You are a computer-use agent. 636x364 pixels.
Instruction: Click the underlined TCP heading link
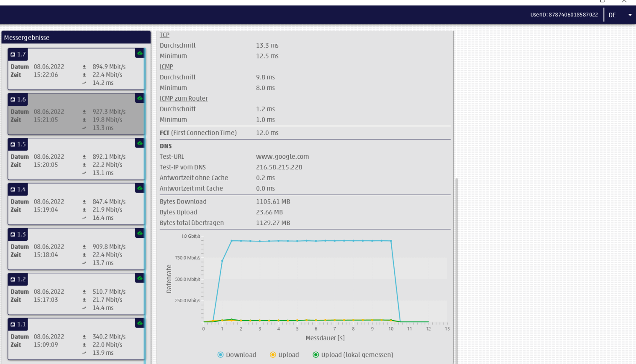click(164, 35)
